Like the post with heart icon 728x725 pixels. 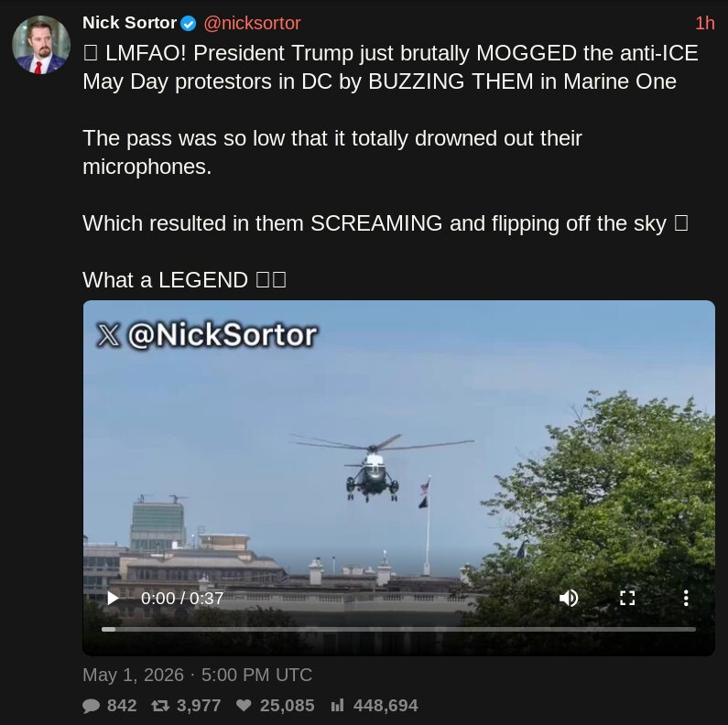(244, 706)
